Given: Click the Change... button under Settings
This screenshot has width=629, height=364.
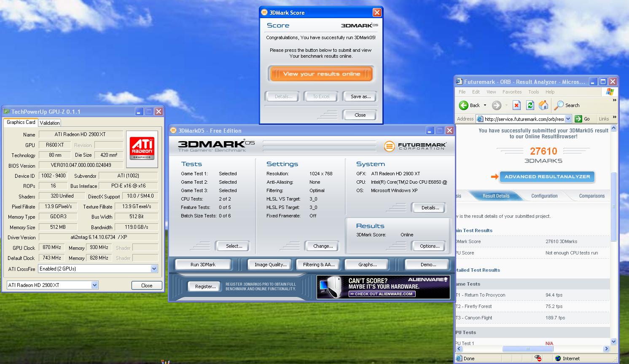Looking at the screenshot, I should click(323, 246).
